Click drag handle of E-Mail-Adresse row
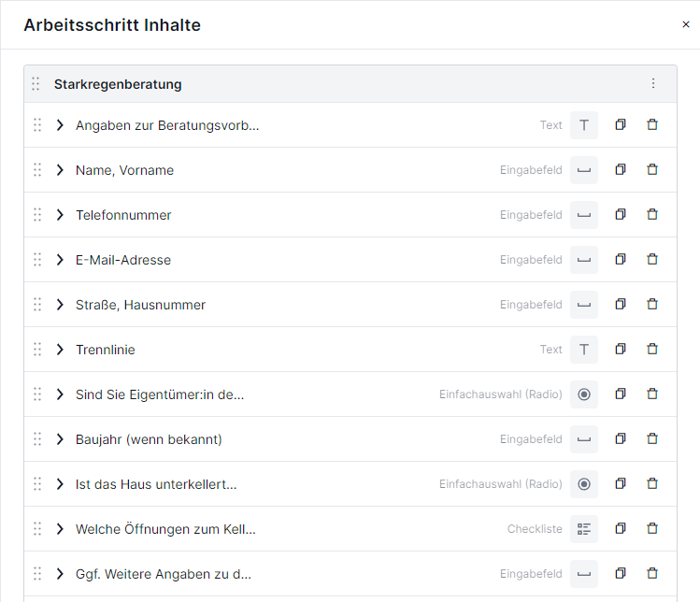This screenshot has width=700, height=602. (37, 260)
